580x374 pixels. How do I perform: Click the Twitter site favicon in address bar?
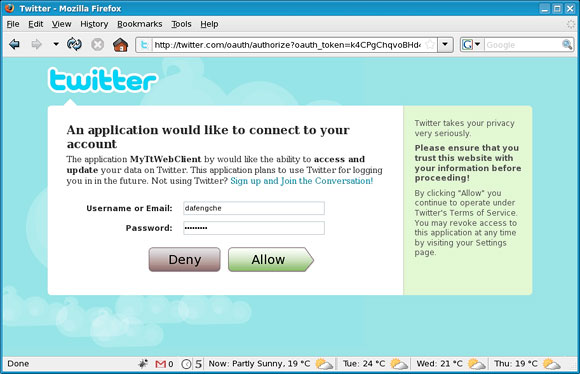(144, 45)
